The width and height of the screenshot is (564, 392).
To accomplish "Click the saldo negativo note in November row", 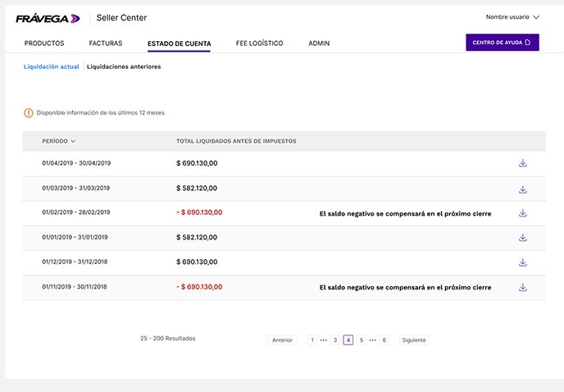I will click(405, 287).
